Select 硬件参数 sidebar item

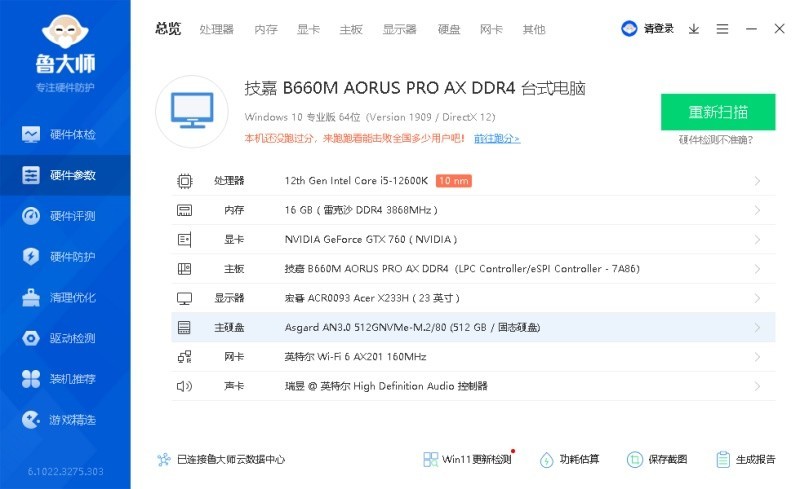click(65, 175)
